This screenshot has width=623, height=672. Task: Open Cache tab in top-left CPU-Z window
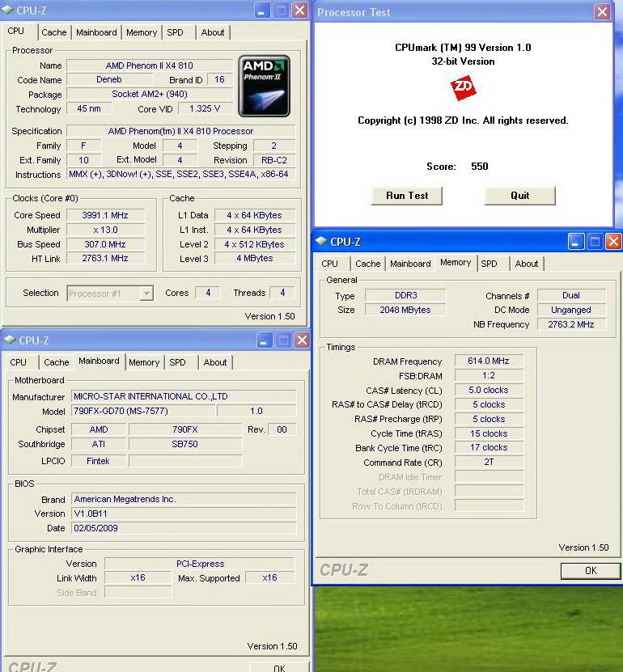click(54, 32)
